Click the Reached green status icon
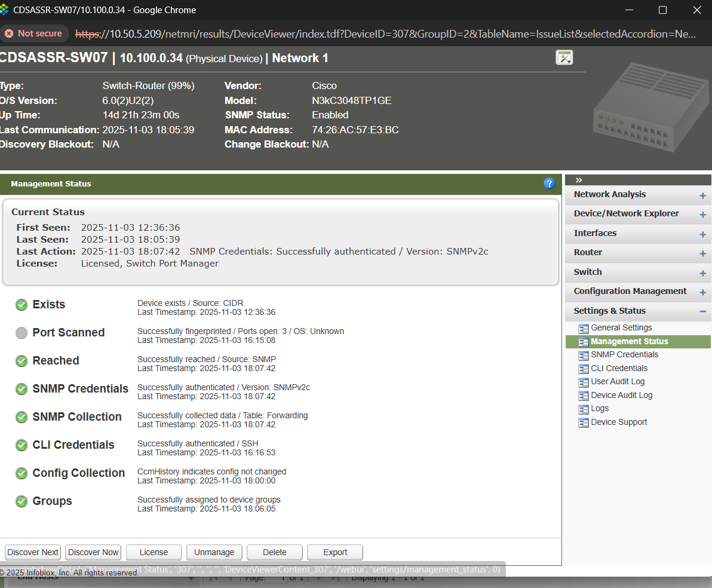This screenshot has width=712, height=588. point(22,362)
